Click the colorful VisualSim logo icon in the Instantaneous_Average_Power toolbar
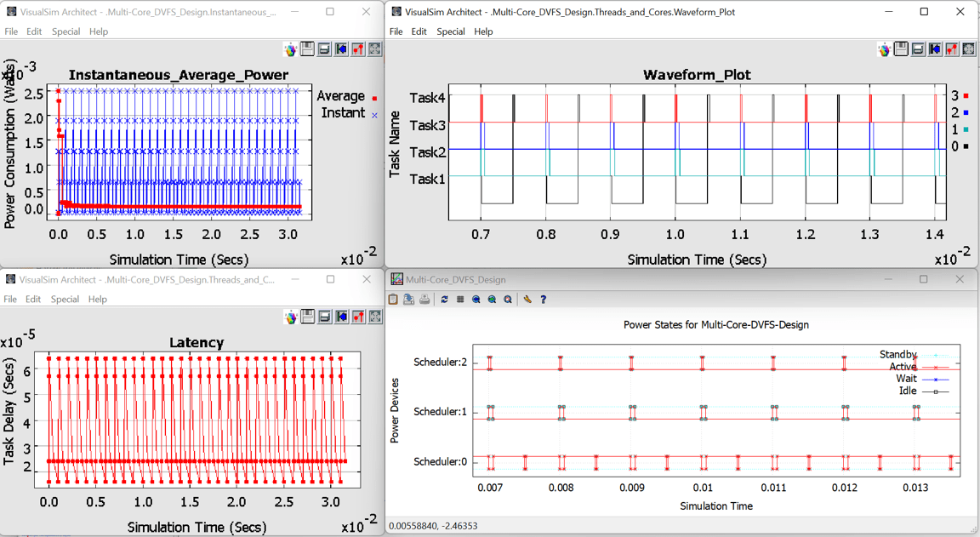 point(291,49)
